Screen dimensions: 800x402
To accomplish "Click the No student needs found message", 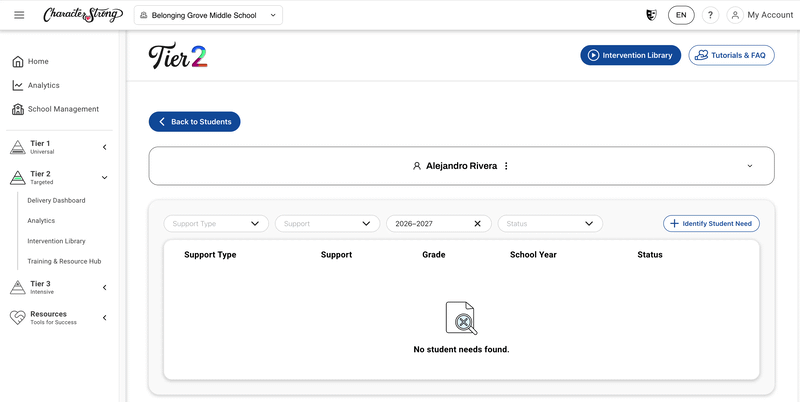I will coord(461,349).
